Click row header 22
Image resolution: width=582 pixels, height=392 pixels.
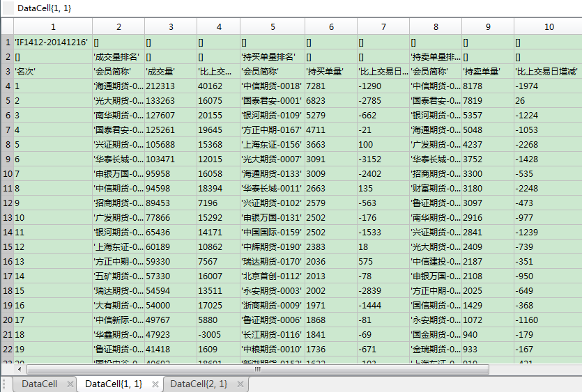pos(8,349)
